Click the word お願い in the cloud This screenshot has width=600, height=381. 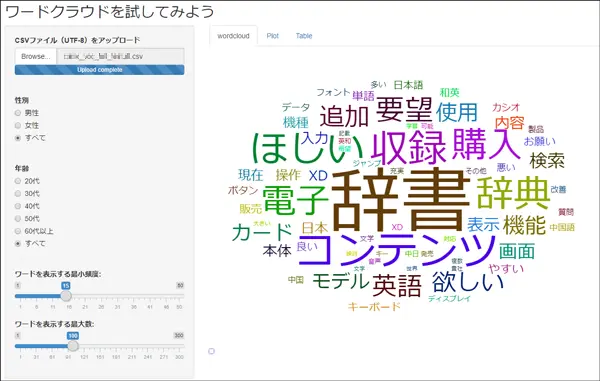540,142
